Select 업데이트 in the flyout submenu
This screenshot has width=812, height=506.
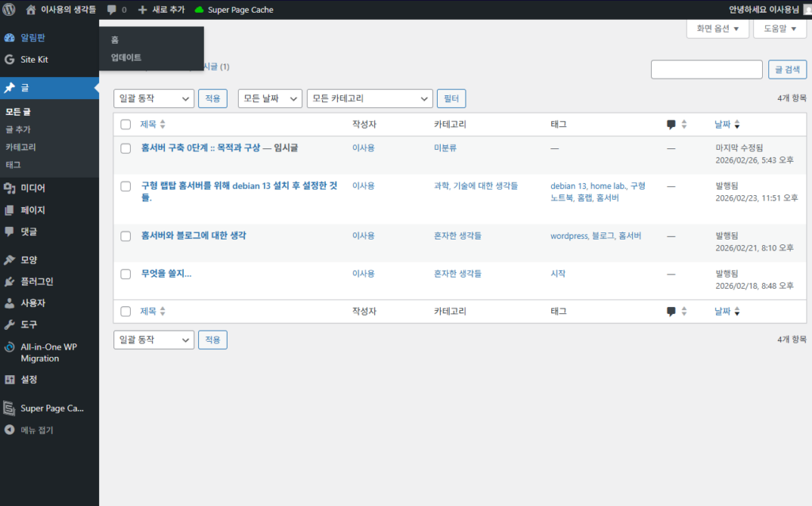[x=126, y=57]
